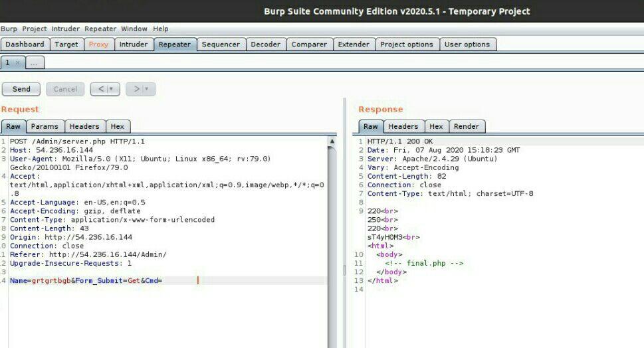Image resolution: width=644 pixels, height=348 pixels.
Task: Open the Help menu
Action: pyautogui.click(x=160, y=29)
